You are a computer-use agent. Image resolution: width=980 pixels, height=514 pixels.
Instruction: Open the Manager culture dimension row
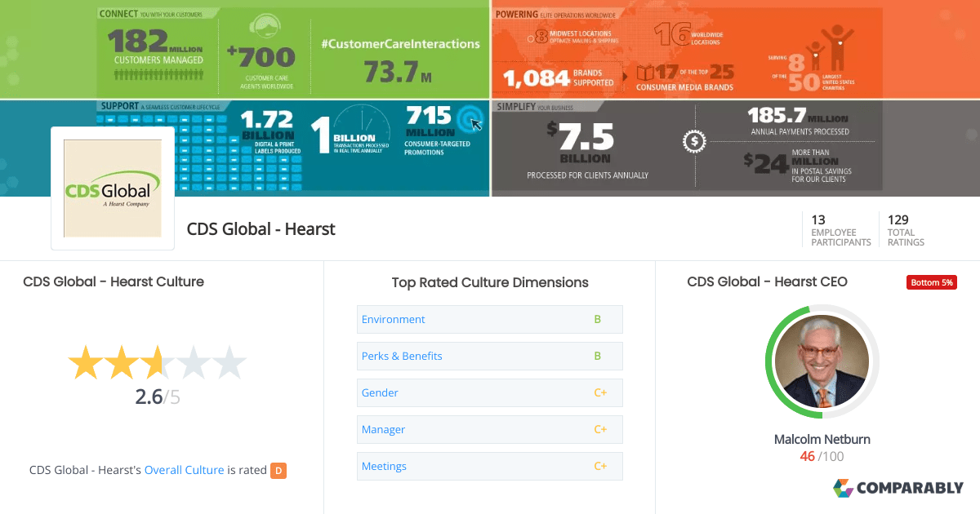click(x=490, y=429)
